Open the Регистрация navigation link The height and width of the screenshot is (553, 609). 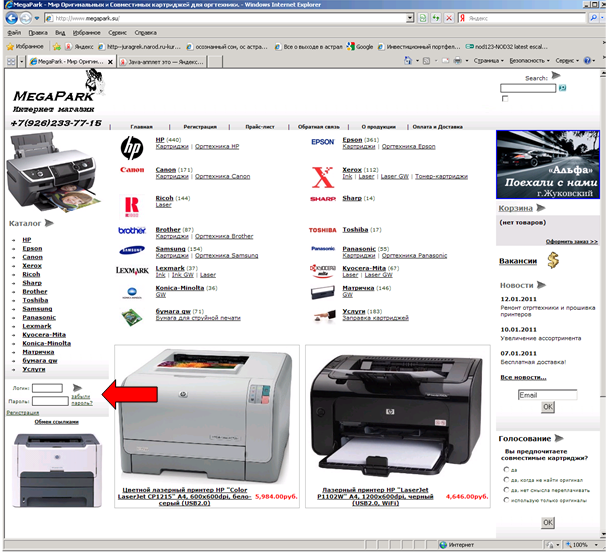200,127
